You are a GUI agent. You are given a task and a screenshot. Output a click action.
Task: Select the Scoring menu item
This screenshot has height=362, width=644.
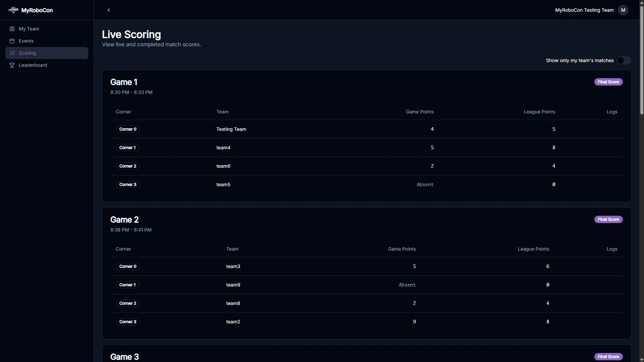[47, 53]
